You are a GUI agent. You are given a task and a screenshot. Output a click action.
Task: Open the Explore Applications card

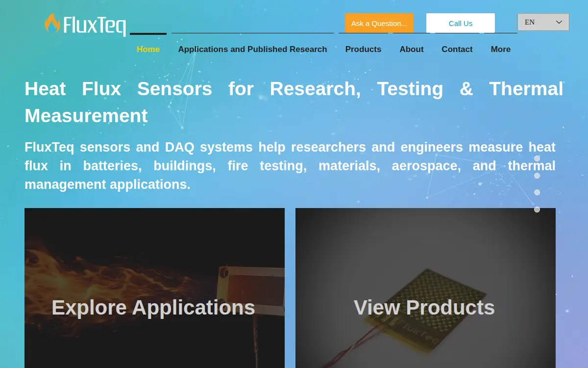[154, 288]
